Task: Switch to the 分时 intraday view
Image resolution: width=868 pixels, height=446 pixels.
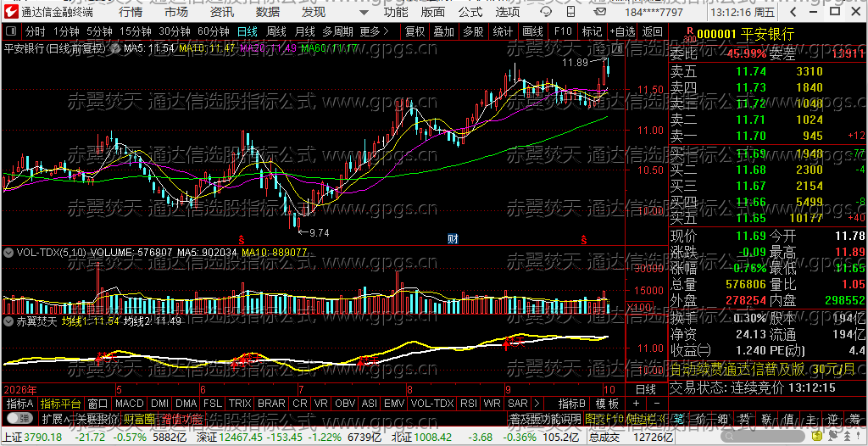Action: pos(35,31)
